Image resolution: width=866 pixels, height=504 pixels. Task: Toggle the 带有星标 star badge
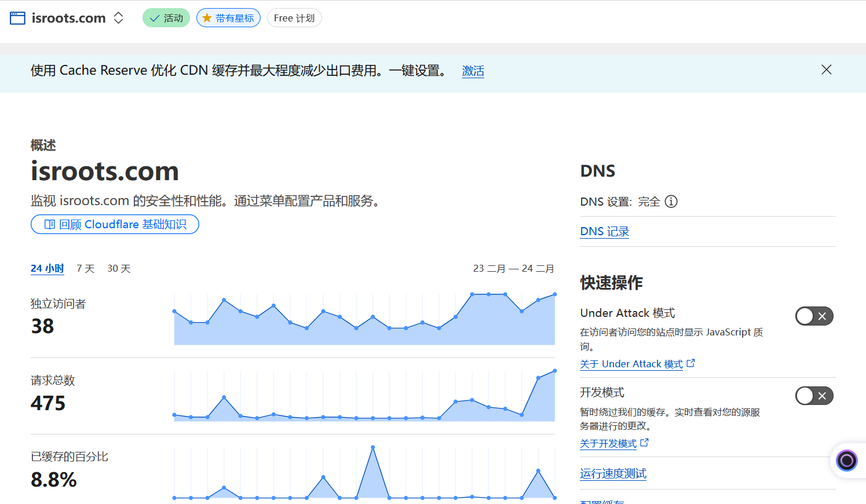pos(228,18)
